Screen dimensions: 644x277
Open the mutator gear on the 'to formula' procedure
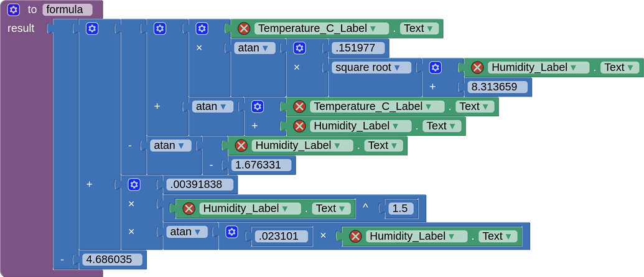[x=14, y=9]
